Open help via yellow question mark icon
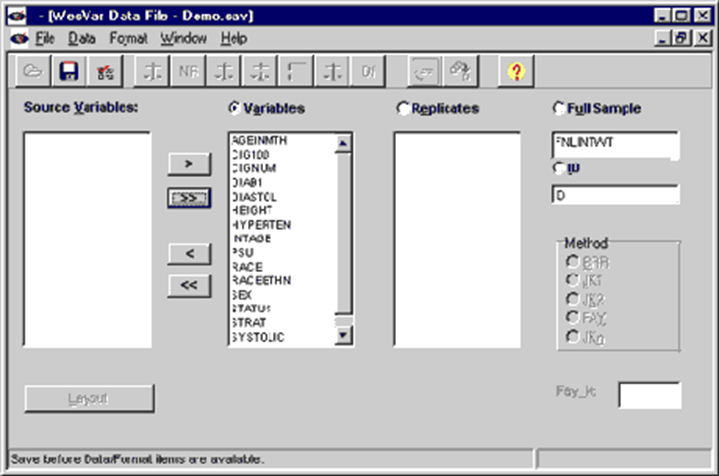Viewport: 719px width, 476px height. pos(516,71)
